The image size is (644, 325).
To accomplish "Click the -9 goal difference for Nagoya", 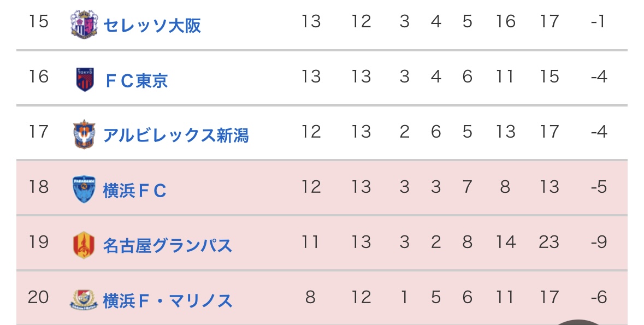I will [599, 242].
